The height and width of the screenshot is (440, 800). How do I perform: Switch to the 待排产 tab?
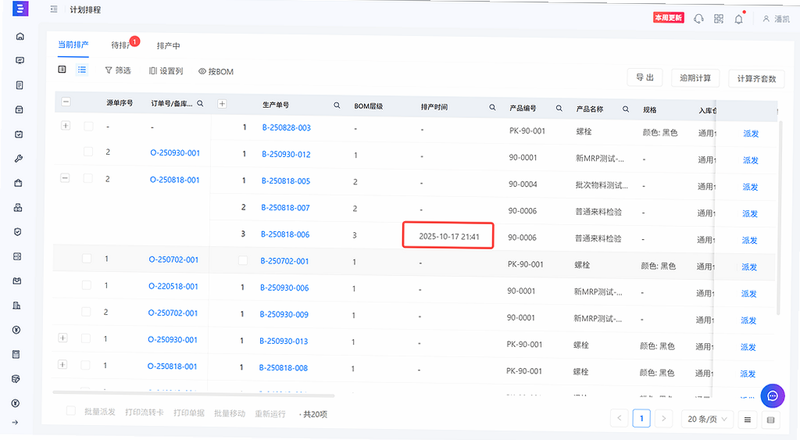(x=121, y=45)
